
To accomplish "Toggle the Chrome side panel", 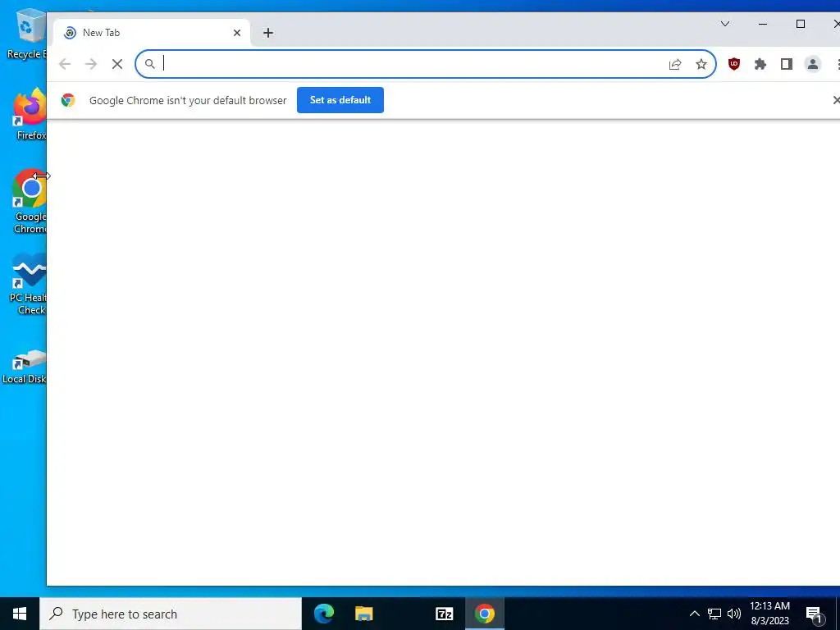I will tap(787, 64).
